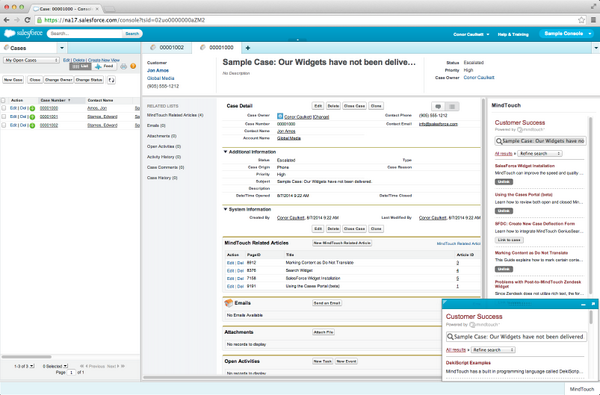Open the Chrome menu icon
The width and height of the screenshot is (600, 395).
coord(593,20)
